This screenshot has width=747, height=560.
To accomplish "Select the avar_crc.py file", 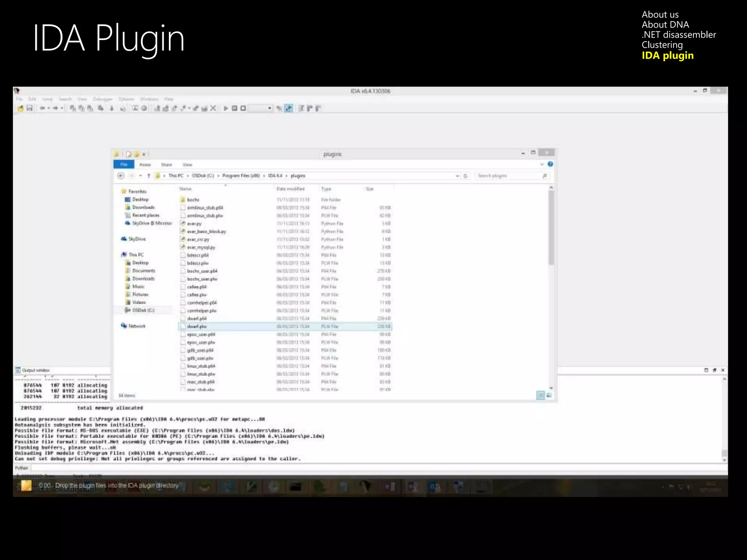I will pos(195,240).
